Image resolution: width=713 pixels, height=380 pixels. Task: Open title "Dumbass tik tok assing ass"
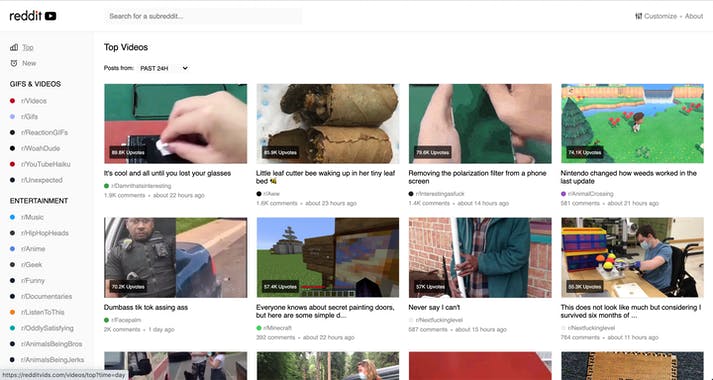146,307
